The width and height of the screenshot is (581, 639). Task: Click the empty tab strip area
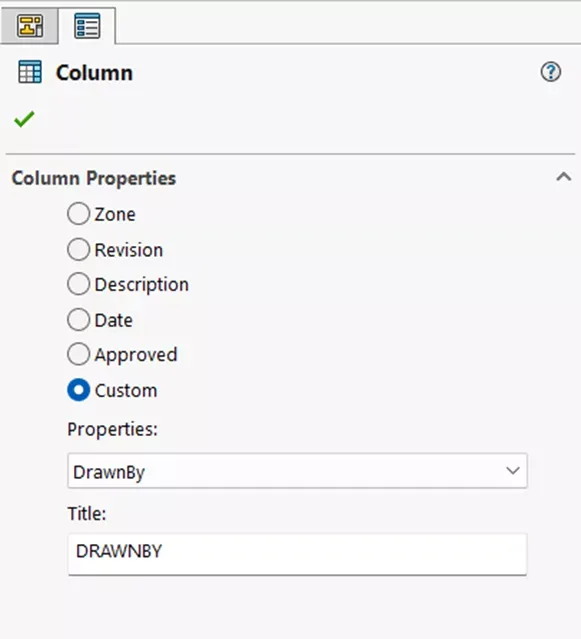point(348,24)
